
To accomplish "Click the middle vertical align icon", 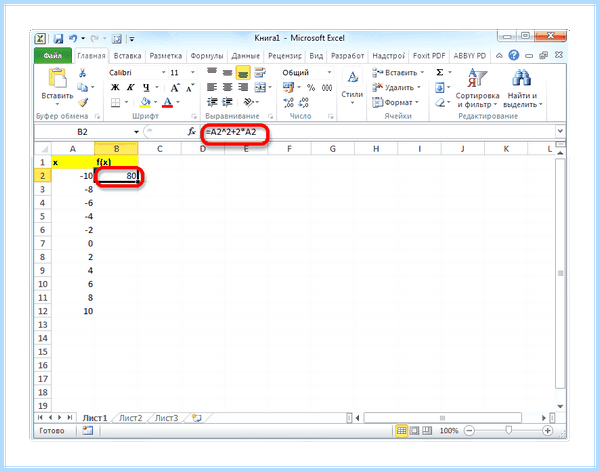I will tap(228, 72).
